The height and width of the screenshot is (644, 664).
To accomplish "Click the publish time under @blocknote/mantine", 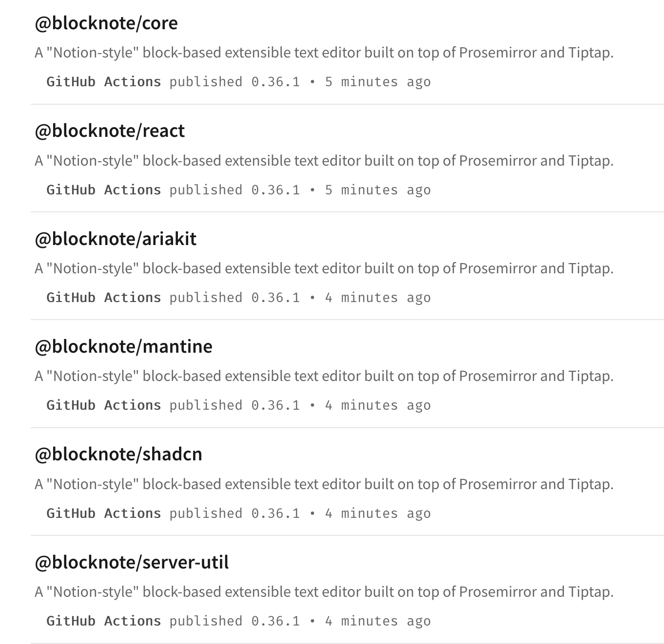I will coord(377,405).
